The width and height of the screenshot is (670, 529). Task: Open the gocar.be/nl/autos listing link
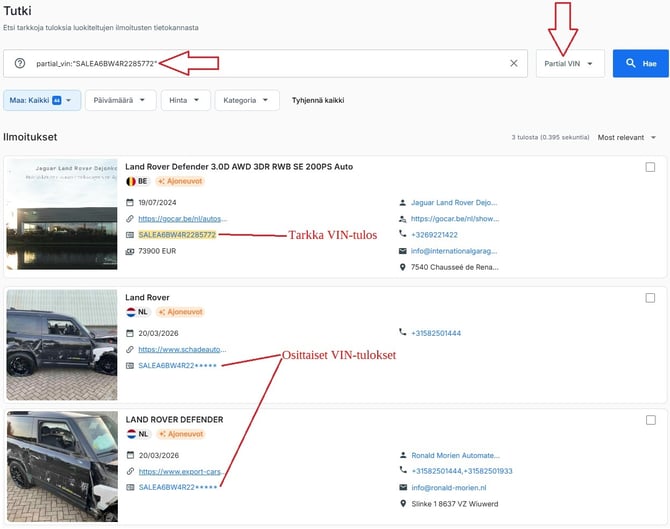click(182, 219)
